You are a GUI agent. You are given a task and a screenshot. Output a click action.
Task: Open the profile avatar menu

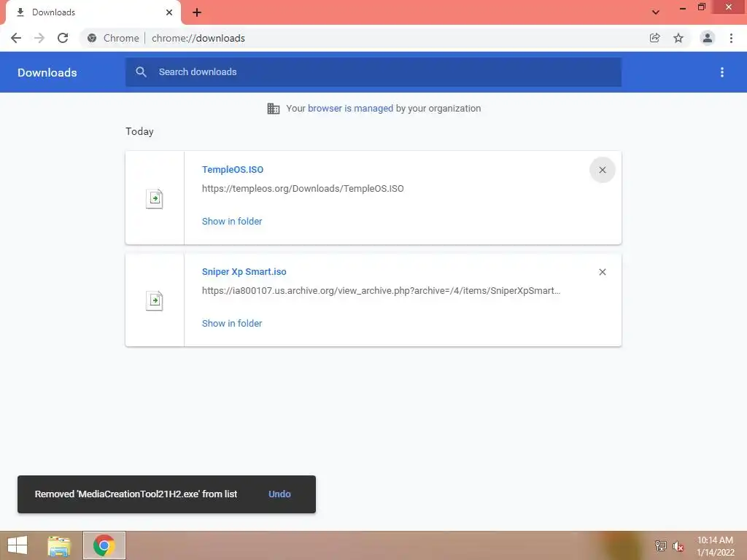coord(708,38)
